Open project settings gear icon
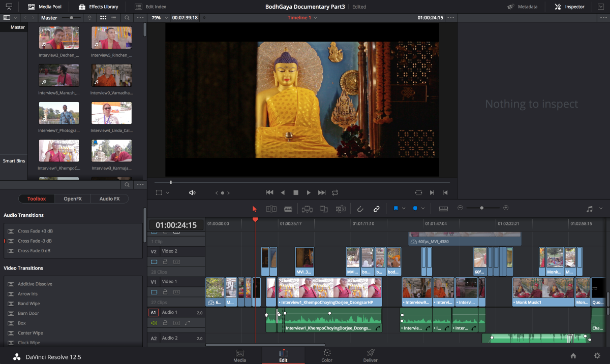610x364 pixels. (597, 356)
